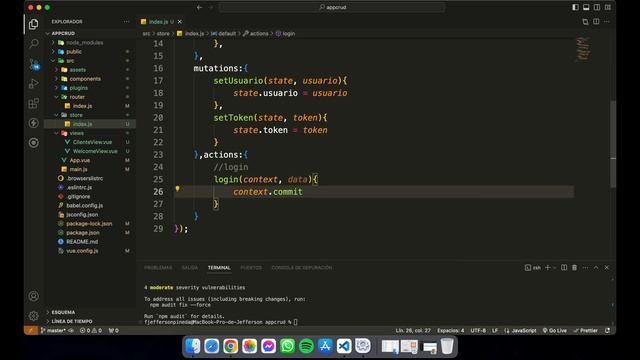Screen dimensions: 640x360
Task: Switch to the SALIDA tab
Action: pyautogui.click(x=190, y=268)
